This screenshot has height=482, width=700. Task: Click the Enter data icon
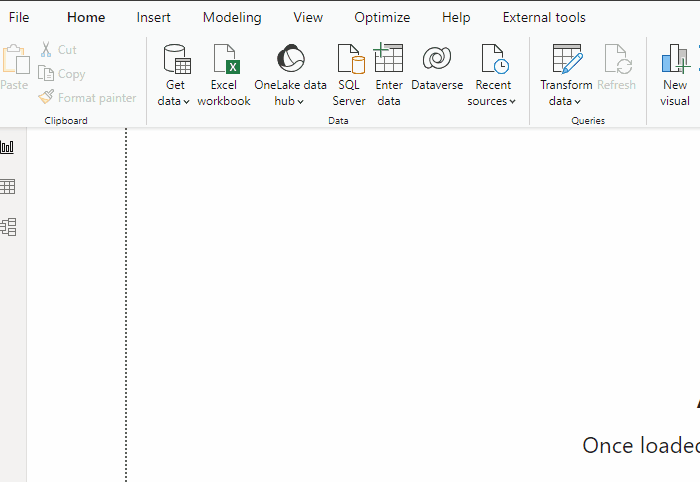(x=389, y=59)
